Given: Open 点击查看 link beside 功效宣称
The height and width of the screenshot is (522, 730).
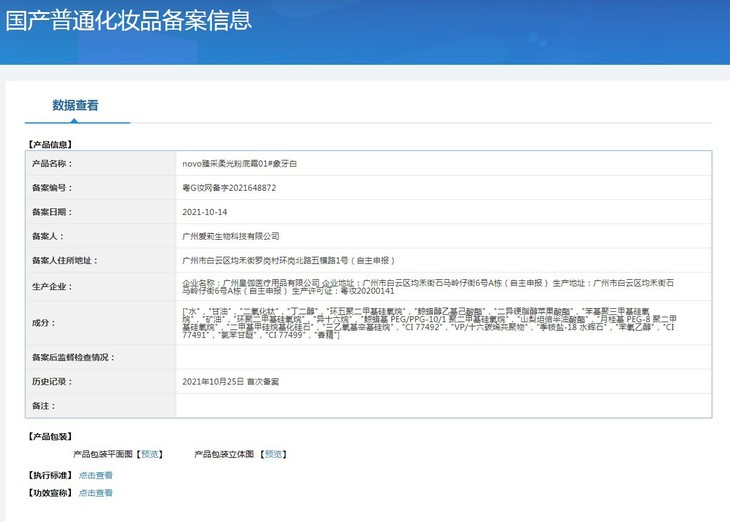Looking at the screenshot, I should (96, 492).
